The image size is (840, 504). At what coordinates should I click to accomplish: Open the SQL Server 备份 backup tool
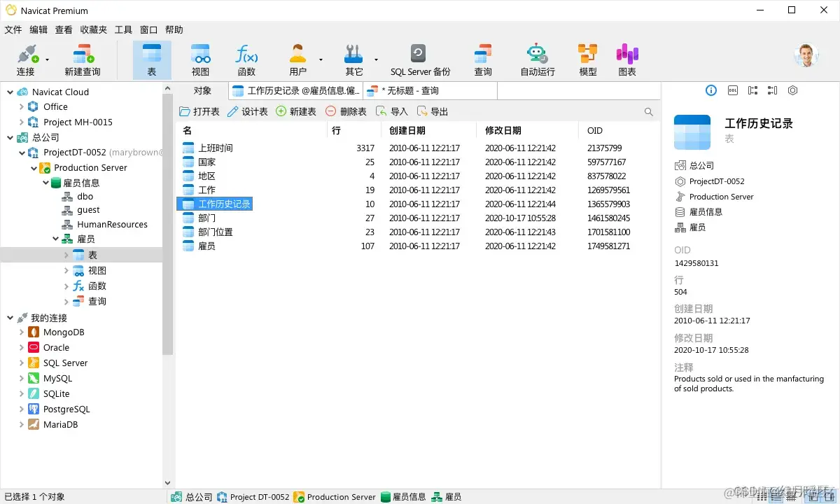419,59
